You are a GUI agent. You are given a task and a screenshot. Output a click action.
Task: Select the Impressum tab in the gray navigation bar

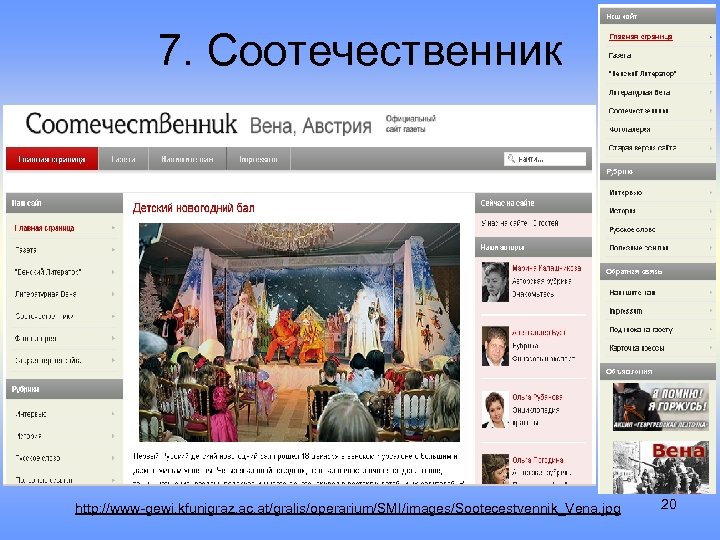coord(259,159)
